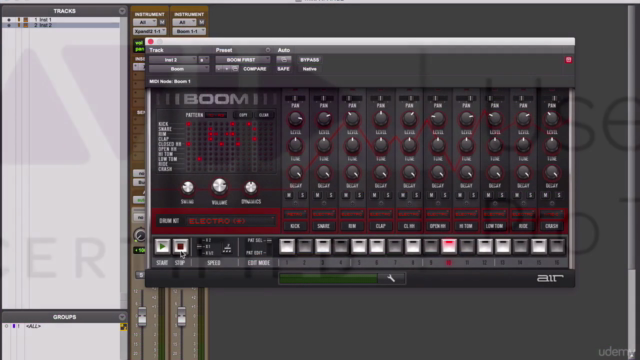Click the Crash pad button
Image resolution: width=640 pixels, height=360 pixels.
552,226
